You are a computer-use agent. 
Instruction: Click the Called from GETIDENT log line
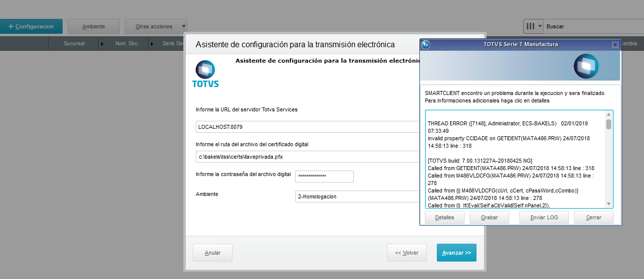(x=511, y=168)
